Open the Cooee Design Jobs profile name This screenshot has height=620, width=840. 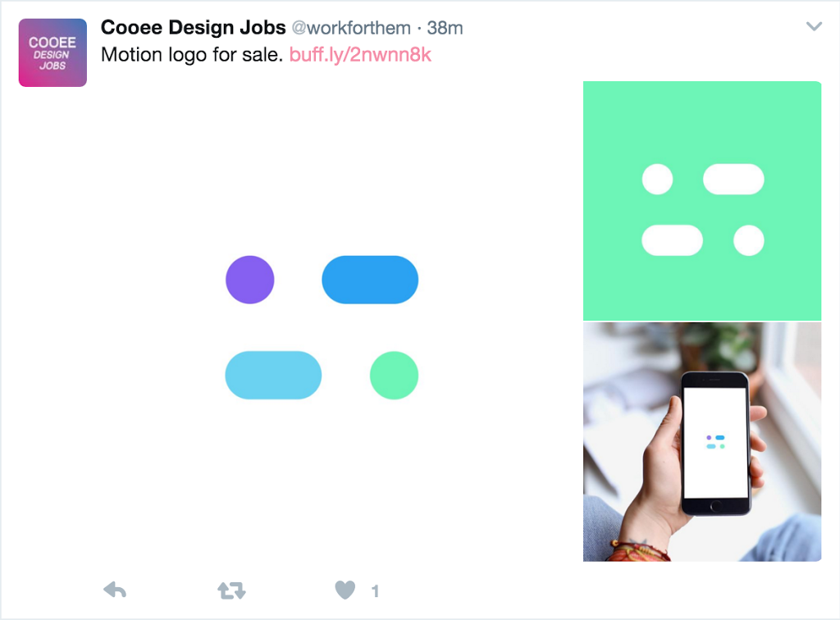click(193, 28)
